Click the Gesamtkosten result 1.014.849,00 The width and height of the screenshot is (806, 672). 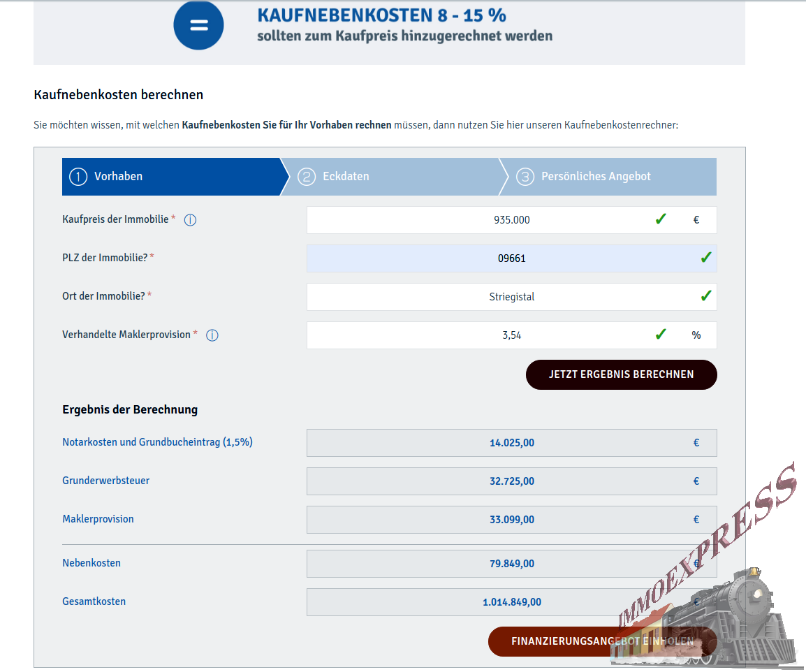point(511,602)
